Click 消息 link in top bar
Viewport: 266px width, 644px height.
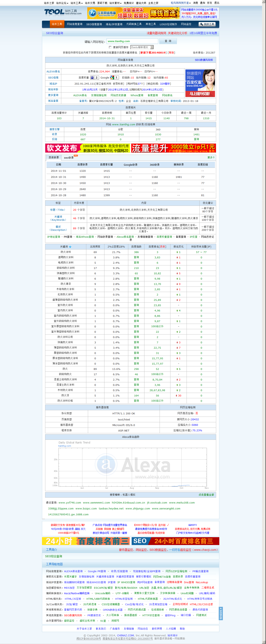coord(195,3)
